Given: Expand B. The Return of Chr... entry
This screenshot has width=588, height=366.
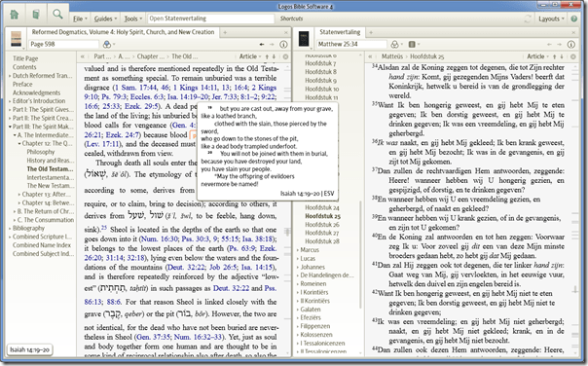Looking at the screenshot, I should coord(15,211).
